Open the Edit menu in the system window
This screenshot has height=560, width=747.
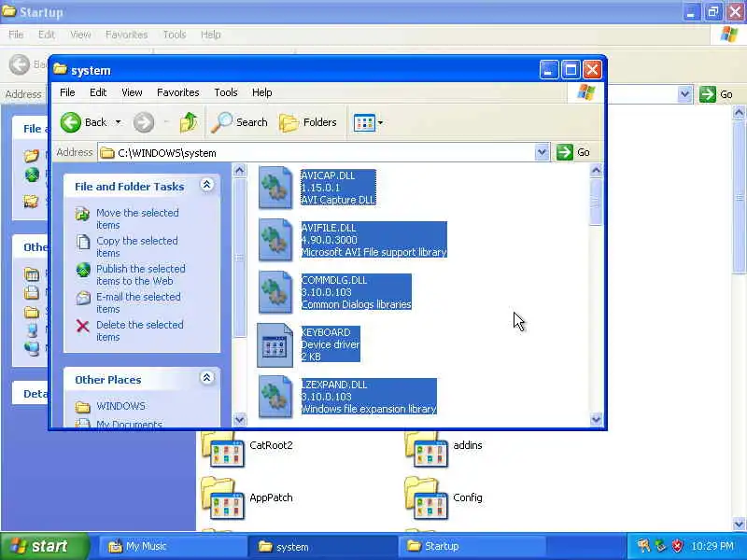98,92
